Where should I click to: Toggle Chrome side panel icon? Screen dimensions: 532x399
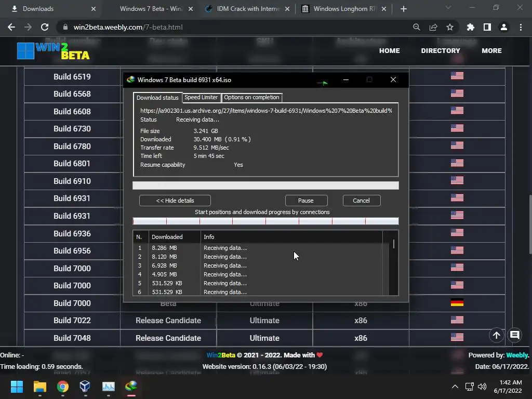click(x=487, y=27)
